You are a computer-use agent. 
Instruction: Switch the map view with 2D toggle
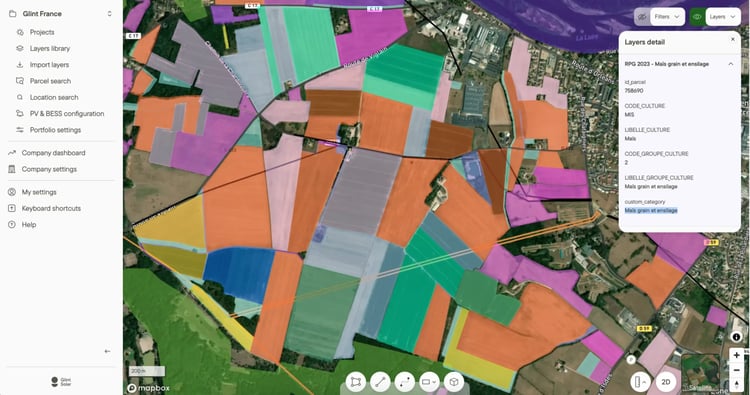pyautogui.click(x=665, y=382)
